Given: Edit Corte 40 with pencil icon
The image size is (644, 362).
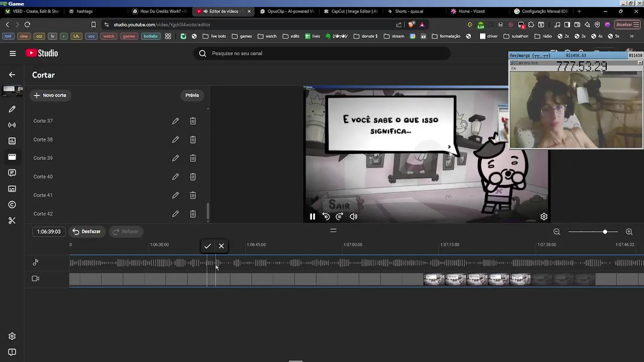Looking at the screenshot, I should 175,177.
